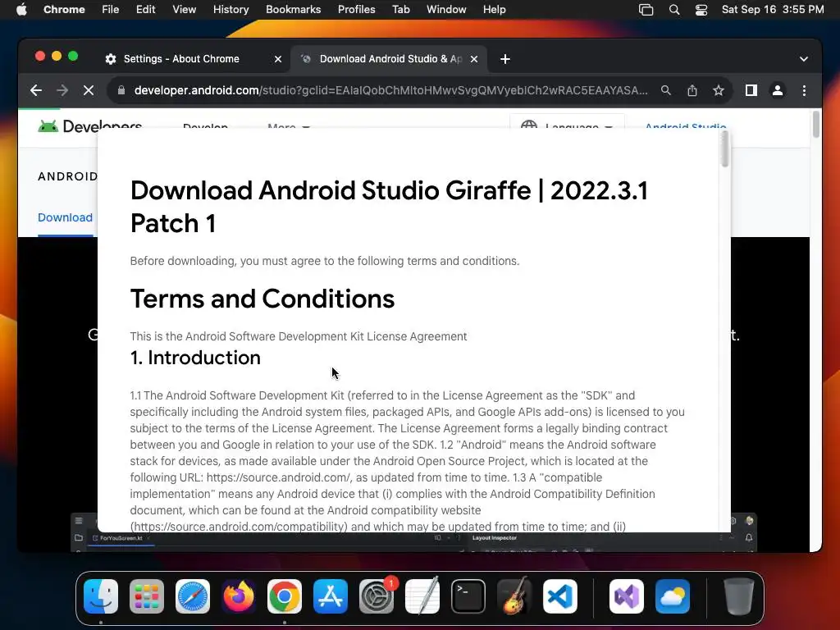Screen dimensions: 840x630
Task: Open GarageBand from the dock
Action: [x=514, y=596]
